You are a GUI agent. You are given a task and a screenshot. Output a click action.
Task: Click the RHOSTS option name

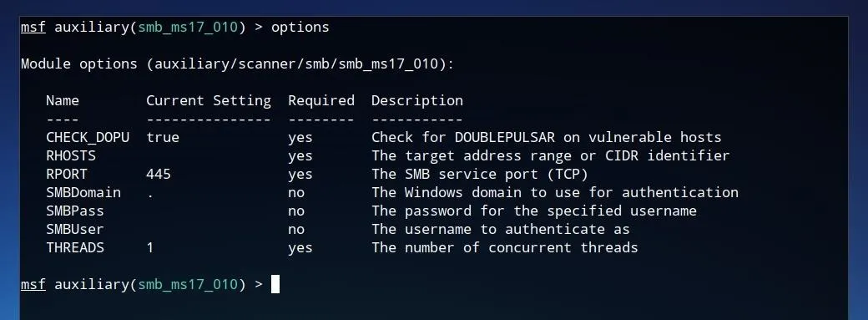coord(71,156)
